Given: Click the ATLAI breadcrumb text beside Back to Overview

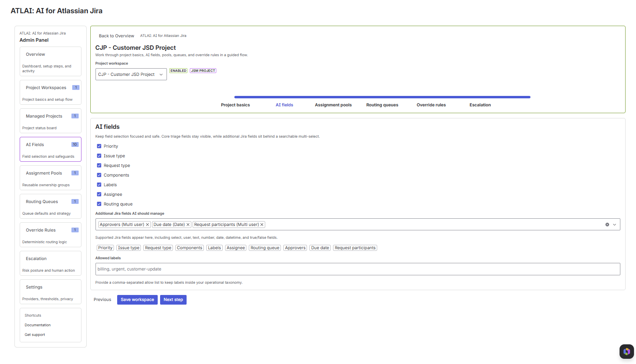Looking at the screenshot, I should click(x=163, y=36).
